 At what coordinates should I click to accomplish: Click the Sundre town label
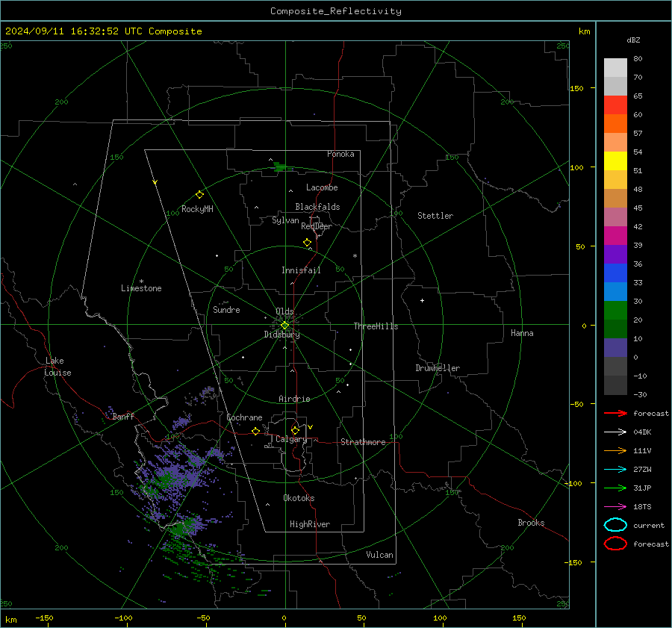[226, 310]
